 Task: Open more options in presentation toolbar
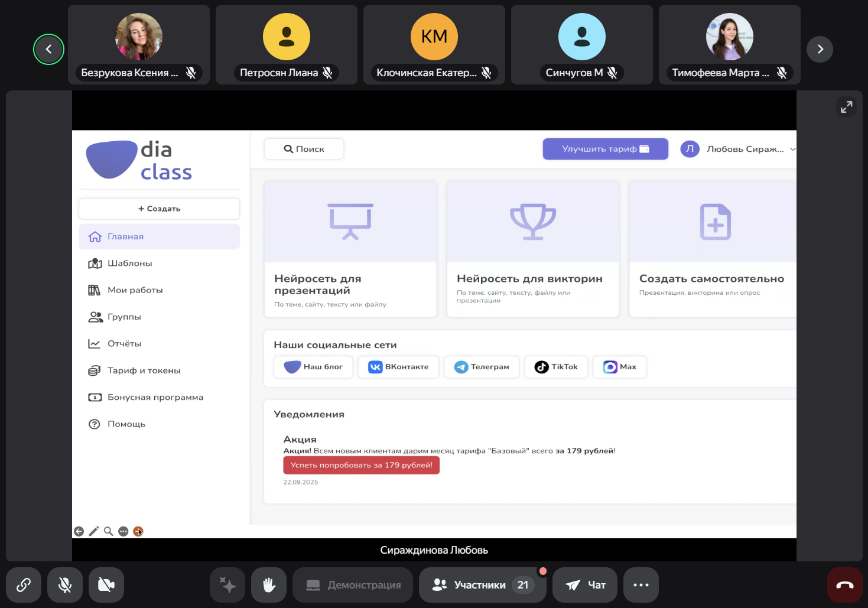(x=123, y=531)
